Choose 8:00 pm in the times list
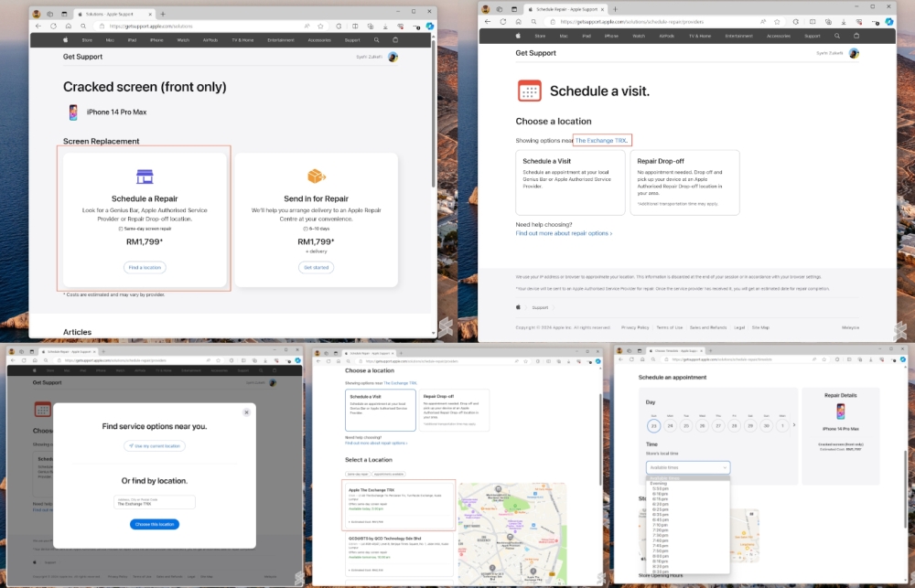 (x=660, y=556)
